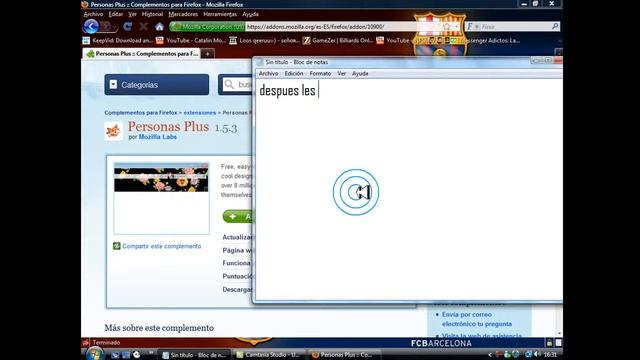Show hidden tray icons arrow
Screen dimensions: 640x360
tap(490, 355)
